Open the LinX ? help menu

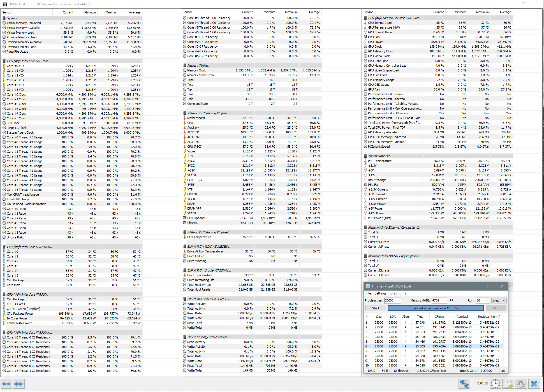pyautogui.click(x=405, y=293)
